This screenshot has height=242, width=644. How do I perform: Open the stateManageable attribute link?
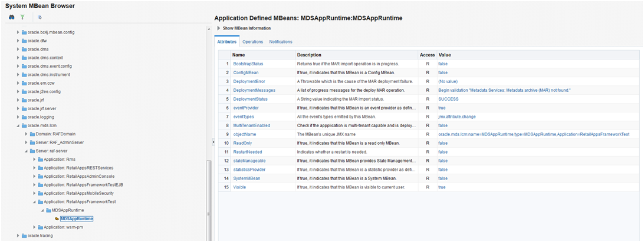(249, 161)
